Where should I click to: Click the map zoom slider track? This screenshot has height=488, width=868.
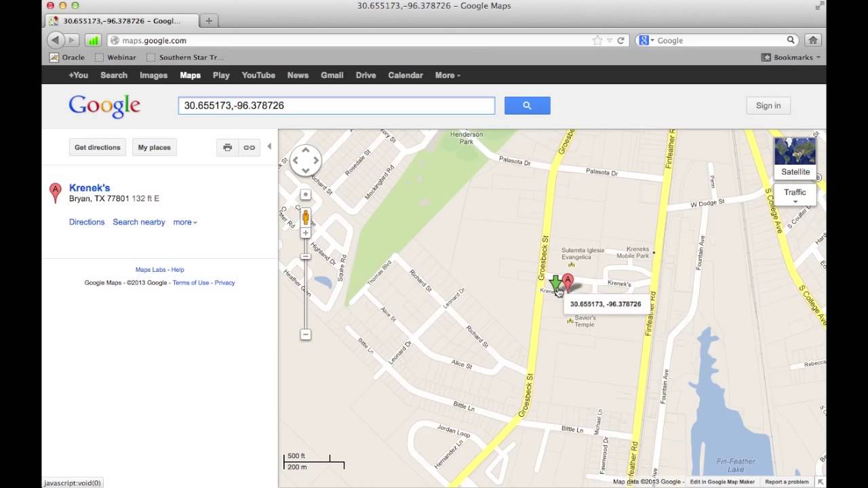click(306, 283)
